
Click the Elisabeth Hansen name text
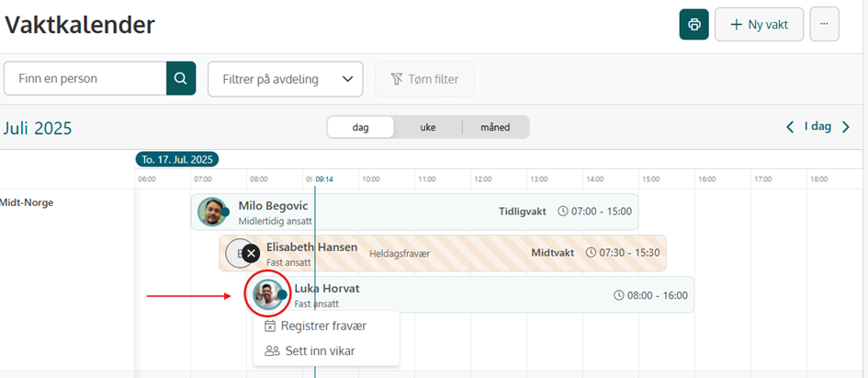click(312, 246)
